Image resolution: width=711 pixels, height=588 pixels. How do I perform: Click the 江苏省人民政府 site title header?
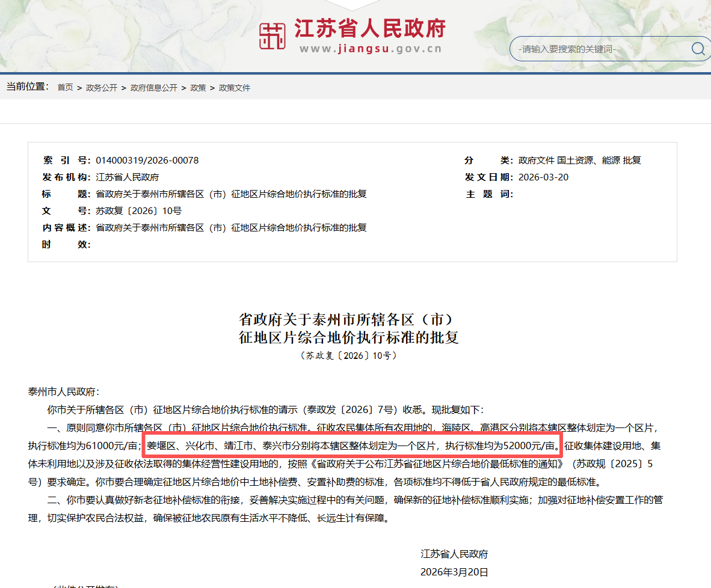tap(369, 28)
